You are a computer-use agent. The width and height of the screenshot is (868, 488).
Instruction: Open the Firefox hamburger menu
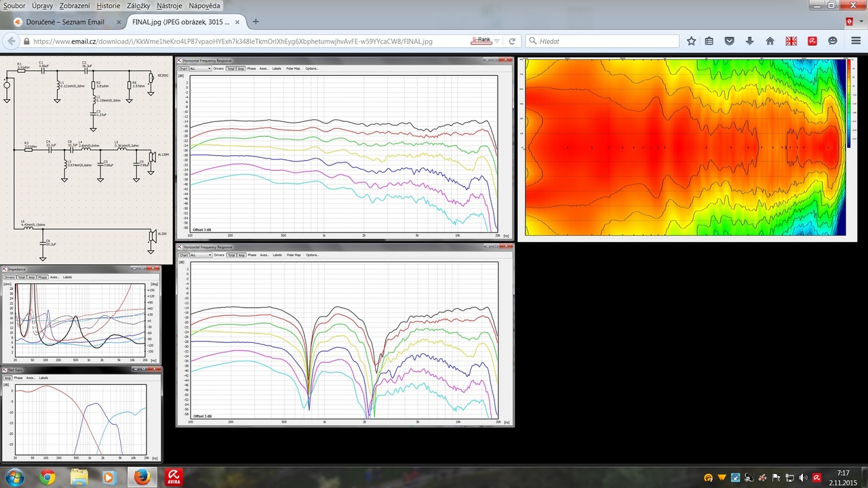856,41
